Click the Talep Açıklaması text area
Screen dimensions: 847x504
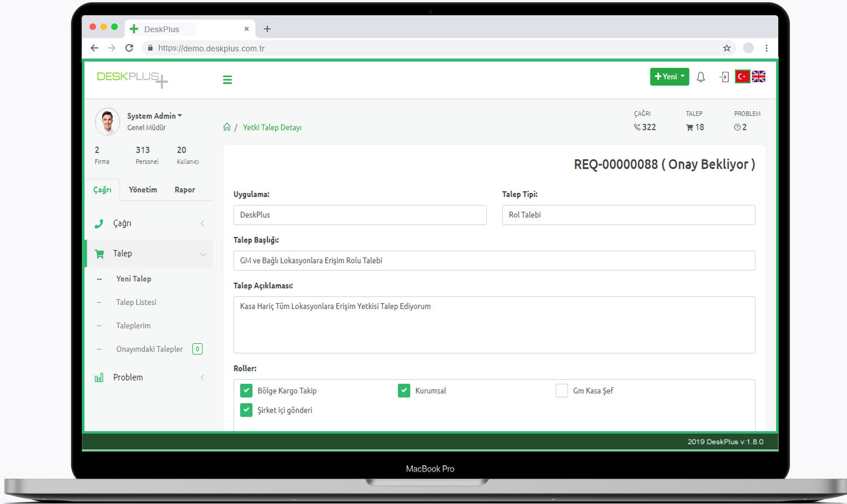pos(494,325)
